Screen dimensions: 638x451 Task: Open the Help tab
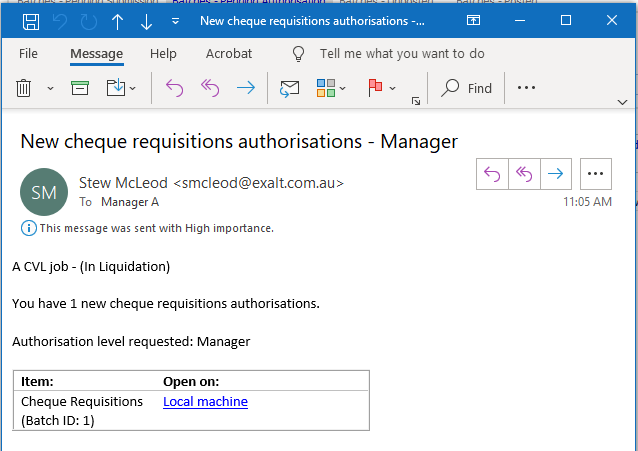pos(163,54)
